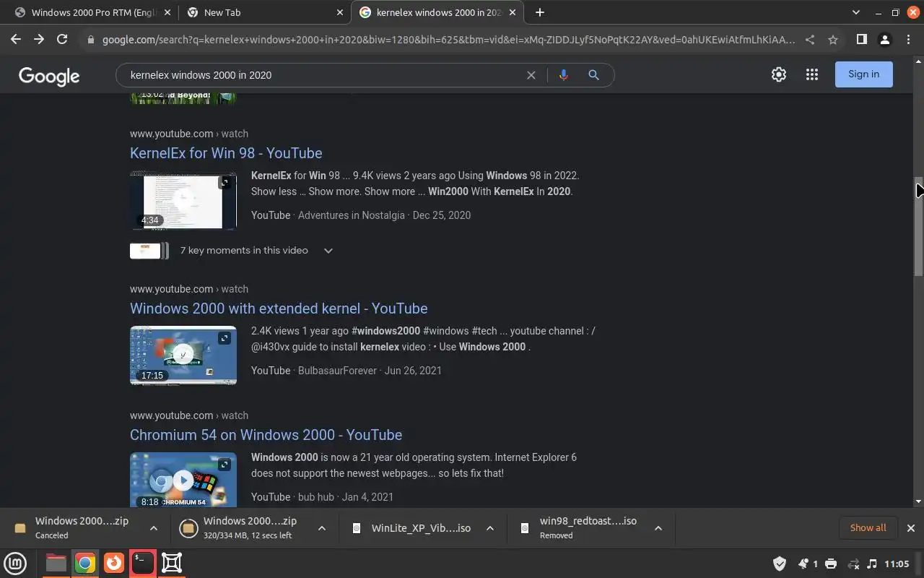The image size is (924, 578).
Task: Open the music note tray icon
Action: pos(872,564)
